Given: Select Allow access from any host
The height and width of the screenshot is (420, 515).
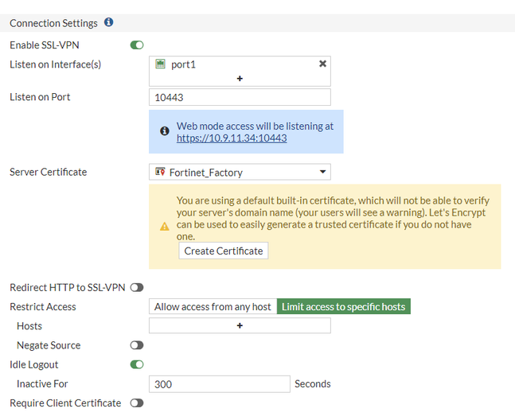Looking at the screenshot, I should click(x=213, y=306).
